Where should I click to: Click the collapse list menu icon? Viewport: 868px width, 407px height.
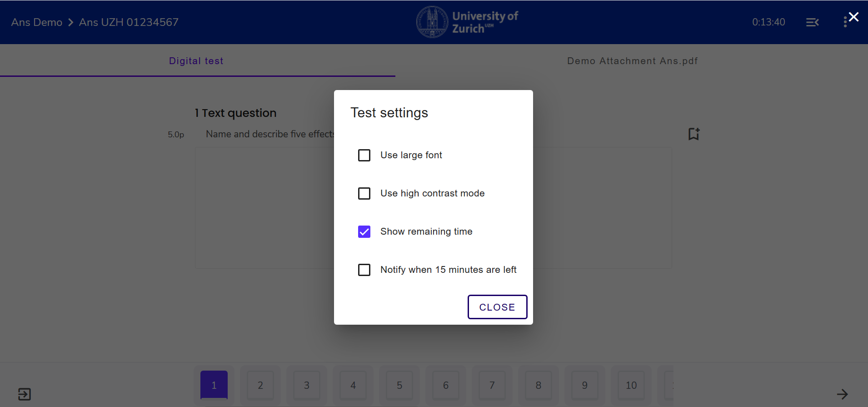click(812, 22)
